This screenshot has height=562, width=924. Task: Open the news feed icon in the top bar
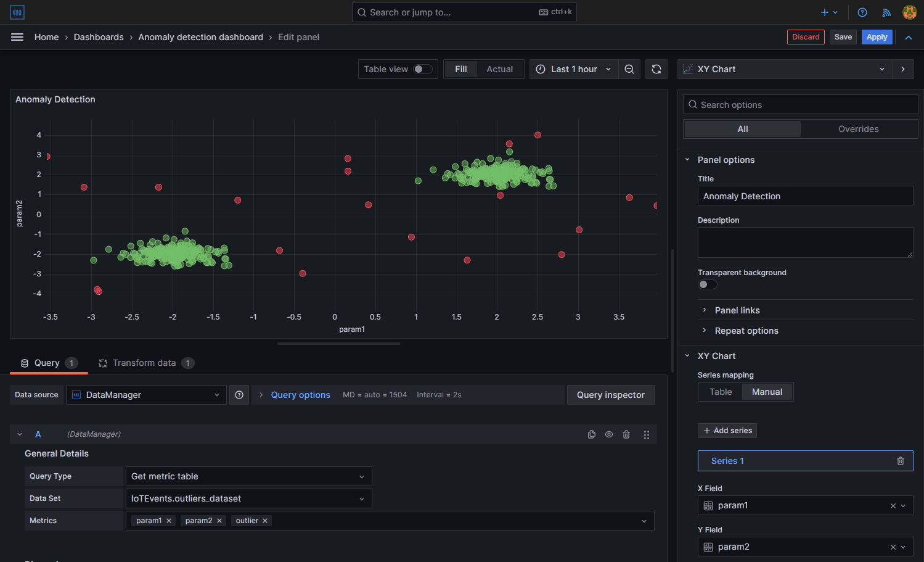tap(886, 12)
